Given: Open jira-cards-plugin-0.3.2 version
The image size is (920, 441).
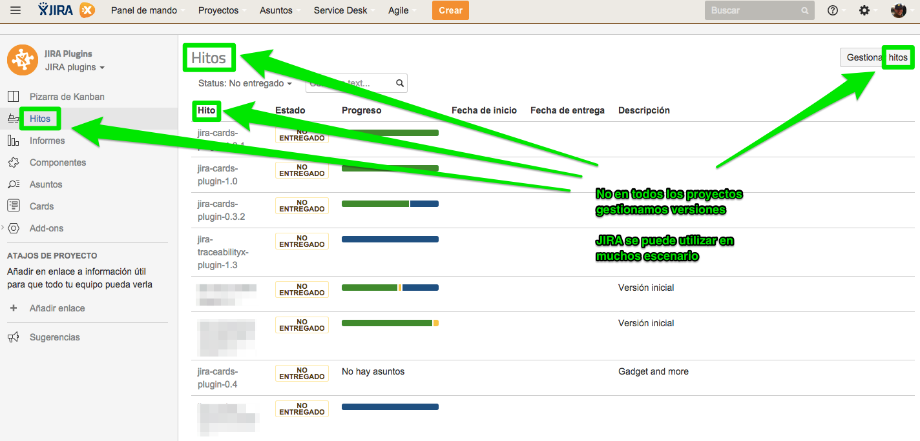Looking at the screenshot, I should (x=221, y=210).
